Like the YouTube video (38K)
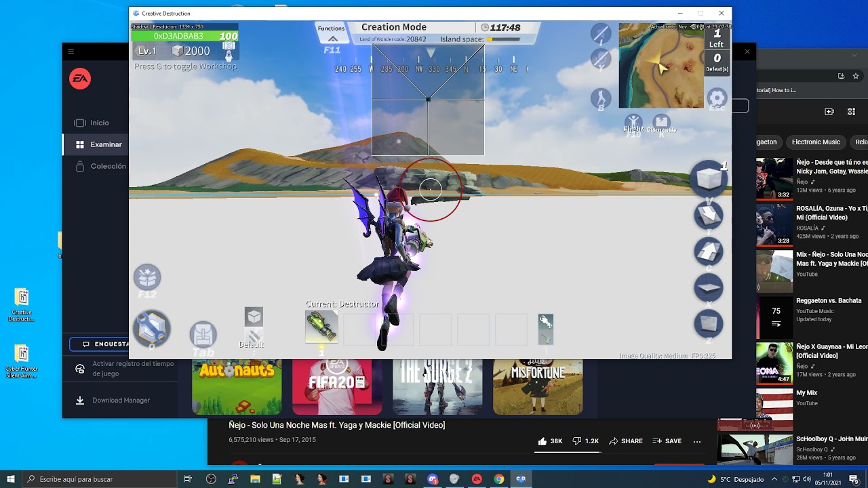The height and width of the screenshot is (488, 868). pyautogui.click(x=550, y=441)
